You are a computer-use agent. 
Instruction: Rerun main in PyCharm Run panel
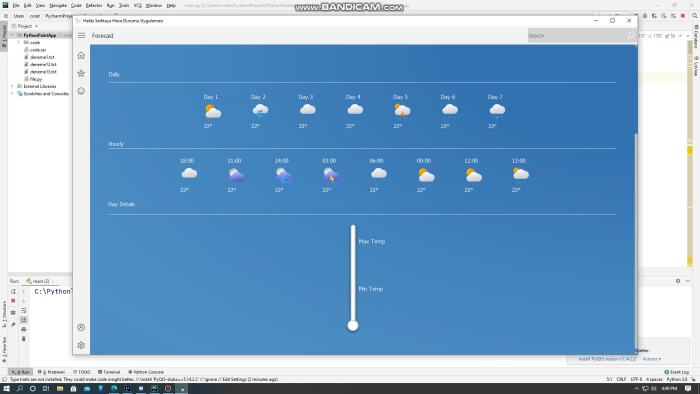pos(13,291)
